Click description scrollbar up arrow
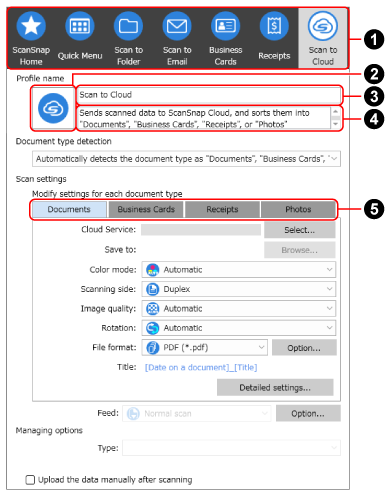This screenshot has width=390, height=493. point(336,112)
